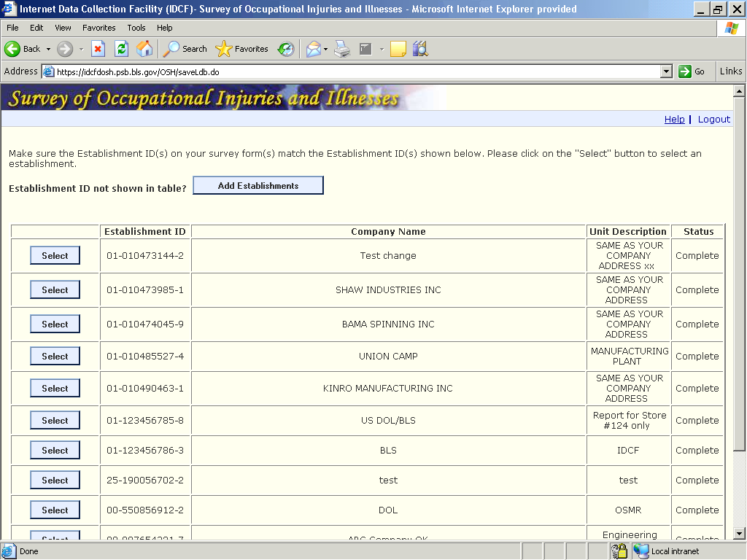Open the History toolbar icon
This screenshot has width=747, height=560.
[286, 49]
